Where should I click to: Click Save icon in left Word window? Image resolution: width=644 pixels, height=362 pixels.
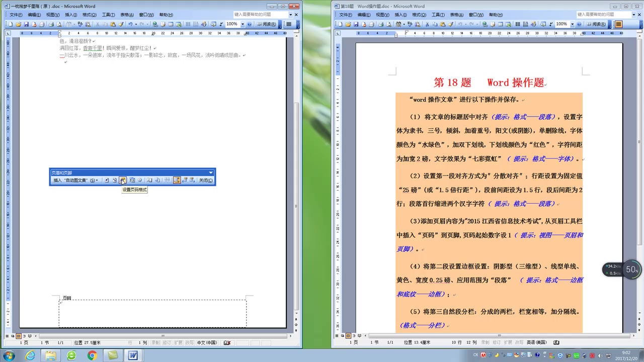[x=26, y=24]
